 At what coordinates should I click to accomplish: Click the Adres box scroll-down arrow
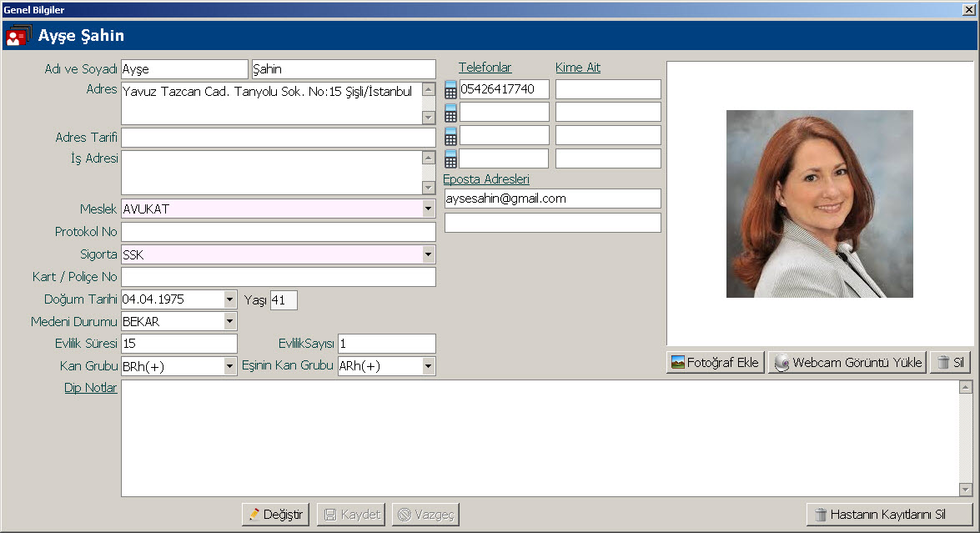[x=428, y=118]
